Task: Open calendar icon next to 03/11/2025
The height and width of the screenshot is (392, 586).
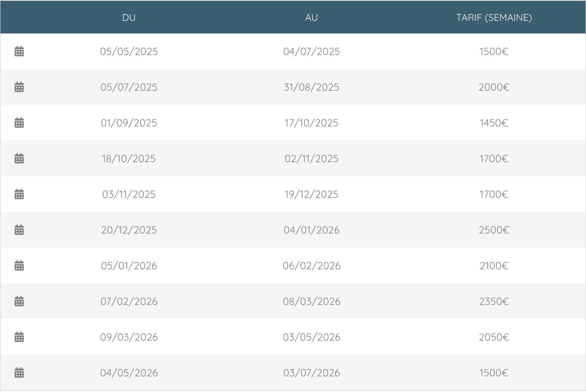Action: (x=19, y=194)
